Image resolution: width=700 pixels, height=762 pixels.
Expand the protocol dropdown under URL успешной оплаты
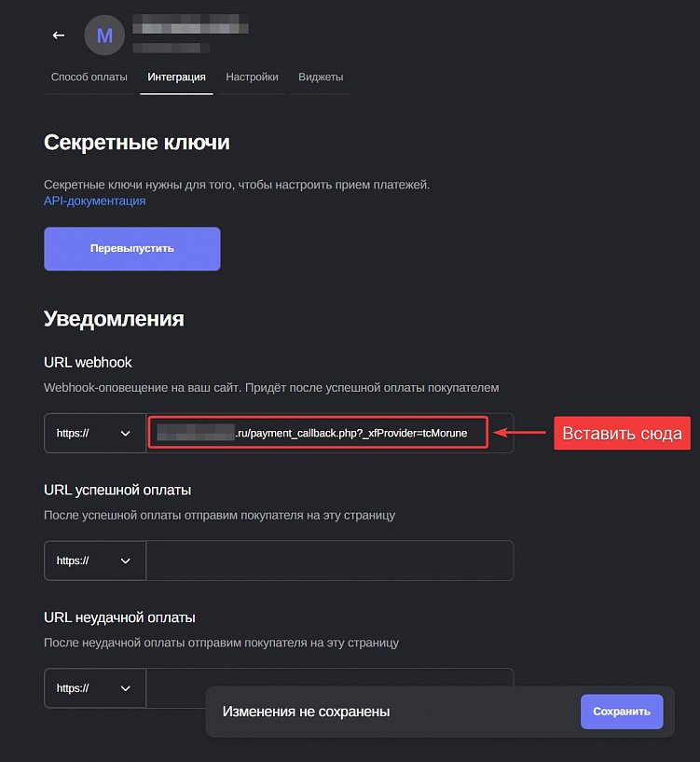click(x=93, y=560)
